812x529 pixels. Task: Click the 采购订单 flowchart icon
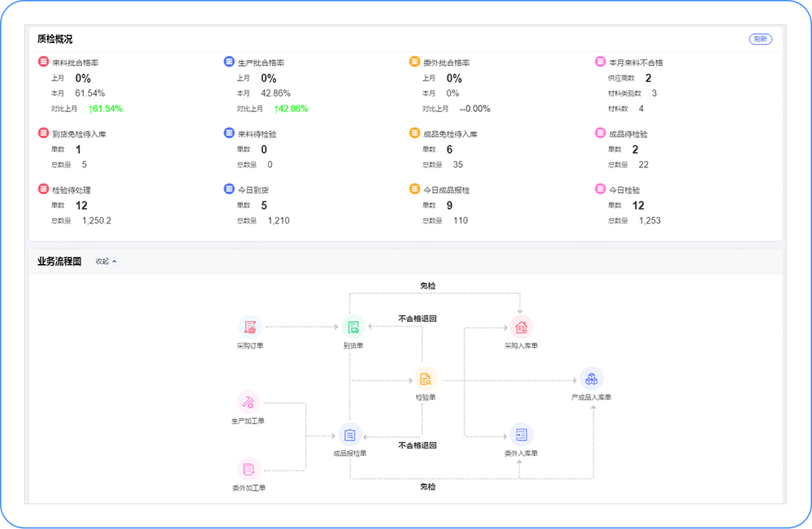tap(250, 327)
